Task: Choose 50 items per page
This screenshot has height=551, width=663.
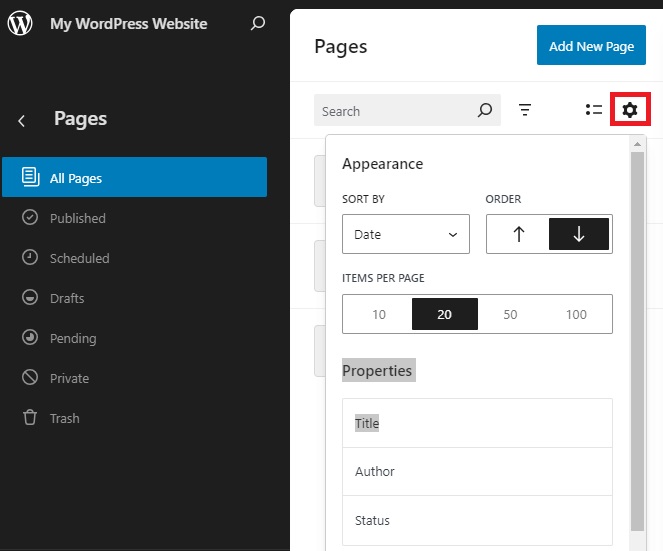Action: pyautogui.click(x=510, y=314)
